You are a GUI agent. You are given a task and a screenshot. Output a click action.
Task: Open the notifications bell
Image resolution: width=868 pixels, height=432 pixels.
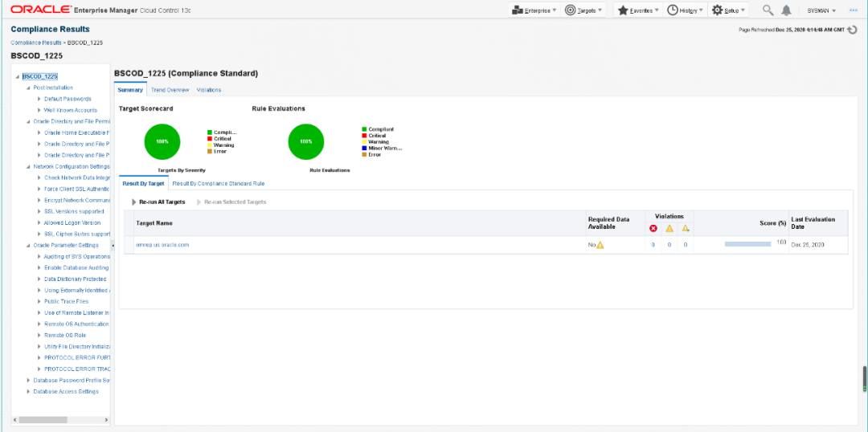coord(786,10)
